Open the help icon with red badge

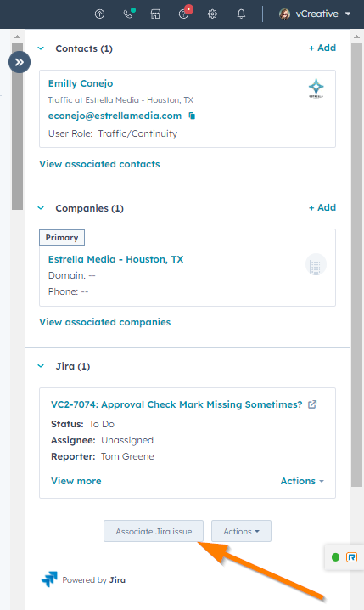click(x=184, y=14)
